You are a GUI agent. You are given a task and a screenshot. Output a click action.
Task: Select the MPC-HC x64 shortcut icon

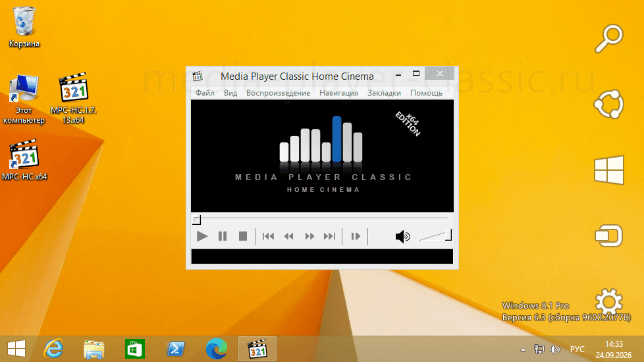point(24,160)
